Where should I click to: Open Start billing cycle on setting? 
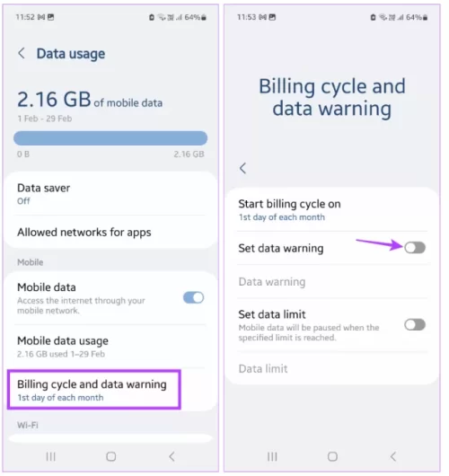pyautogui.click(x=332, y=210)
